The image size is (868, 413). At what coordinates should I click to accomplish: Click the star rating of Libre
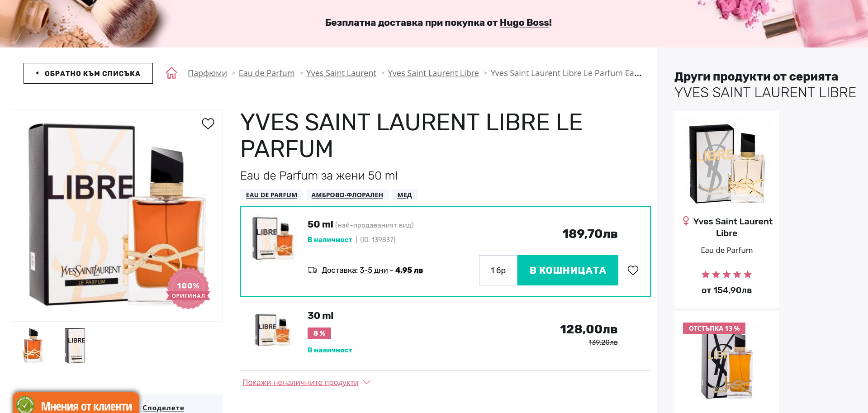pos(726,275)
